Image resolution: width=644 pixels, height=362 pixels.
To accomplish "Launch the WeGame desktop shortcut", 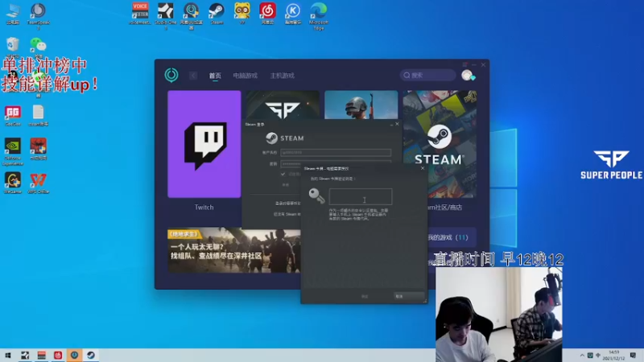I will pos(13,183).
